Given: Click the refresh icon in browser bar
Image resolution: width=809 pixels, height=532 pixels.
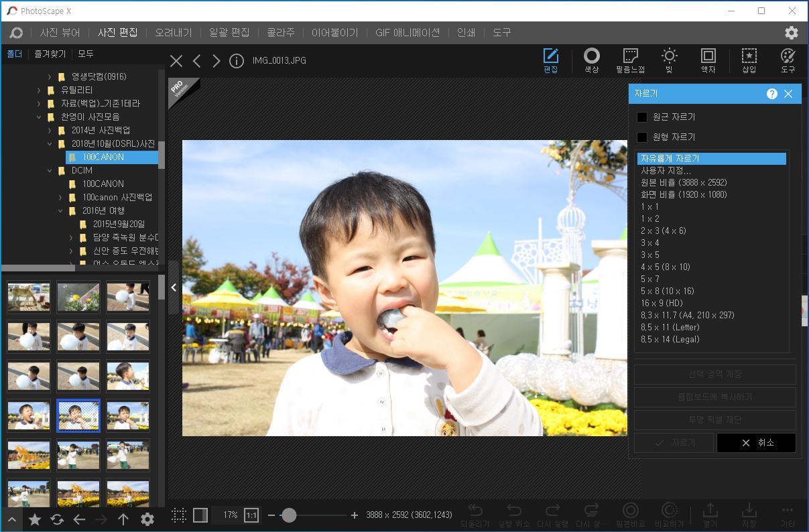Looking at the screenshot, I should 57,519.
